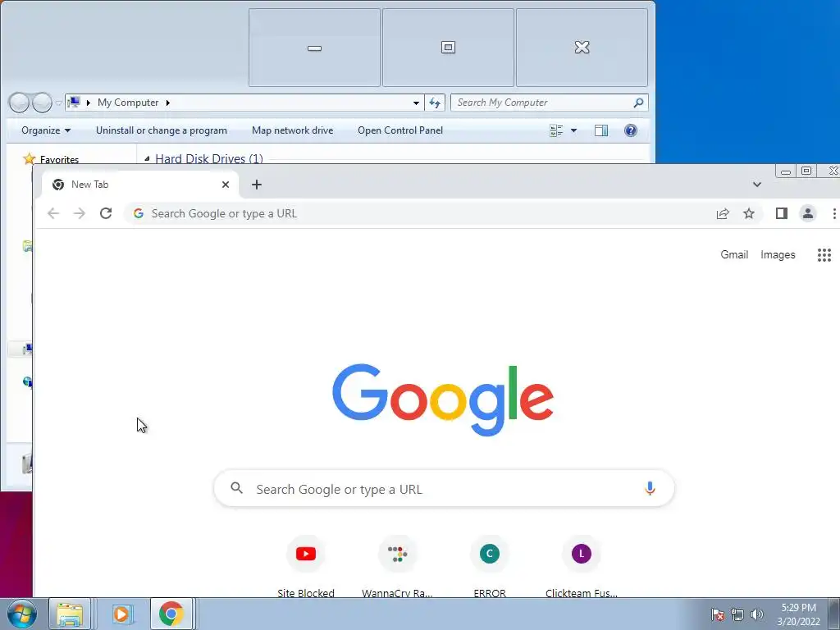
Task: Click the Hard Disk Drives (1) heading
Action: pos(209,158)
